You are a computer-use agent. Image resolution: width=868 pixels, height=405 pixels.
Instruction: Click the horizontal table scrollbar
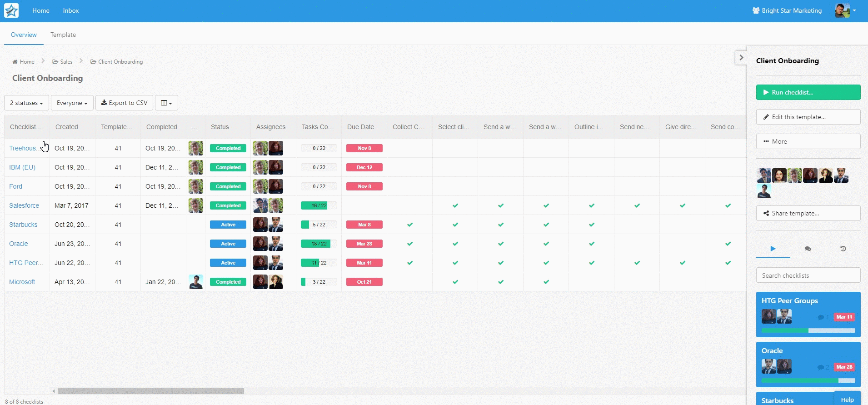pos(150,391)
